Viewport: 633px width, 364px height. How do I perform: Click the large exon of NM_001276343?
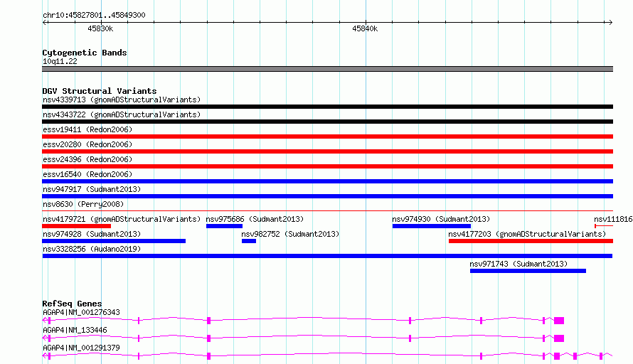click(x=559, y=321)
